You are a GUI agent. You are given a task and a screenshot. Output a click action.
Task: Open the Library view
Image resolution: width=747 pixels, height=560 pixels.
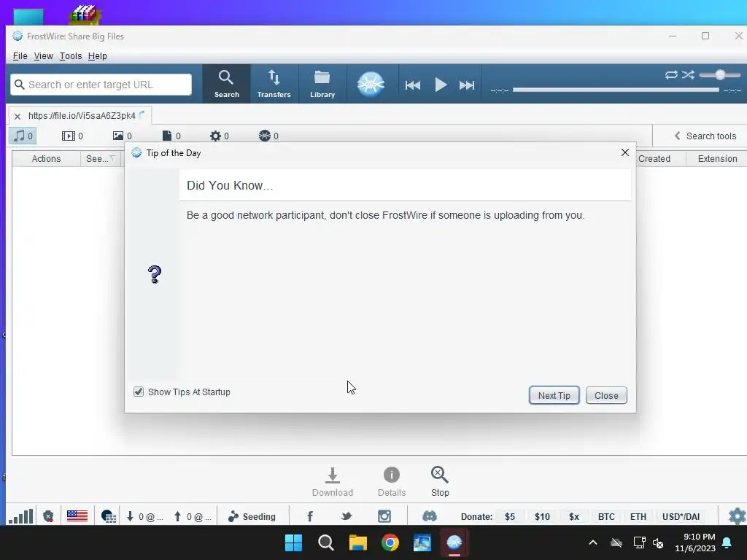(x=322, y=84)
